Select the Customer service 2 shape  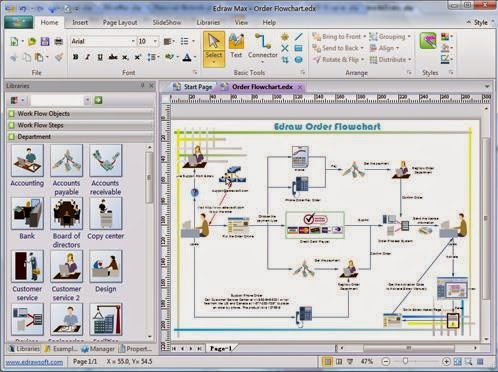pos(66,266)
